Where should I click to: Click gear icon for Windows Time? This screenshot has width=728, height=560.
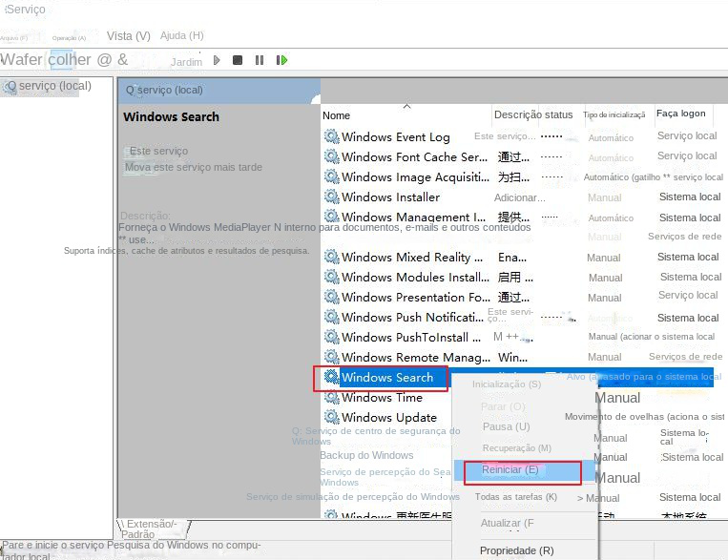tap(331, 397)
